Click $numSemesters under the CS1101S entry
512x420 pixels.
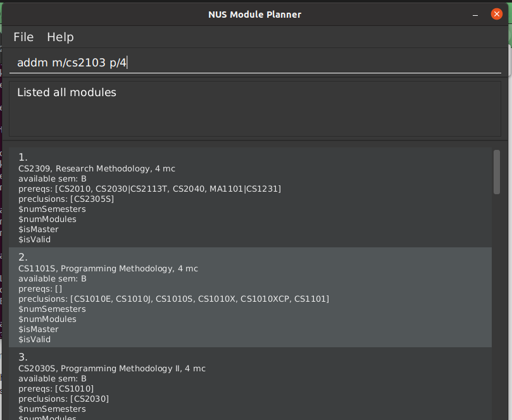click(52, 309)
